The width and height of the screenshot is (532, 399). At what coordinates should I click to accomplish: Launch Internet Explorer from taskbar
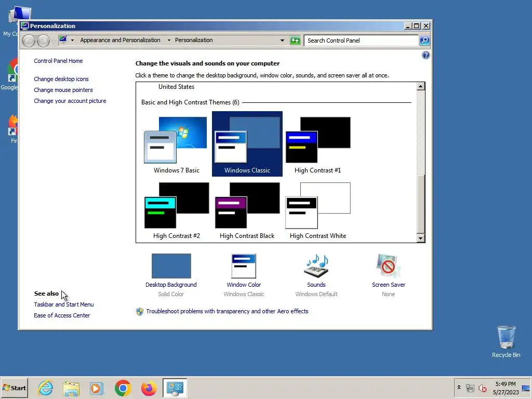point(46,388)
